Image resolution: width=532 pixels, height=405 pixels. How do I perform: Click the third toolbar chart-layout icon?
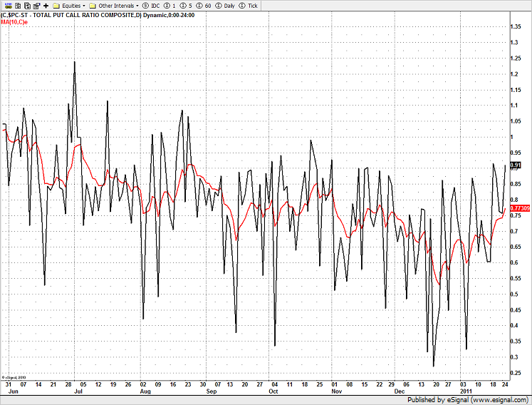26,5
